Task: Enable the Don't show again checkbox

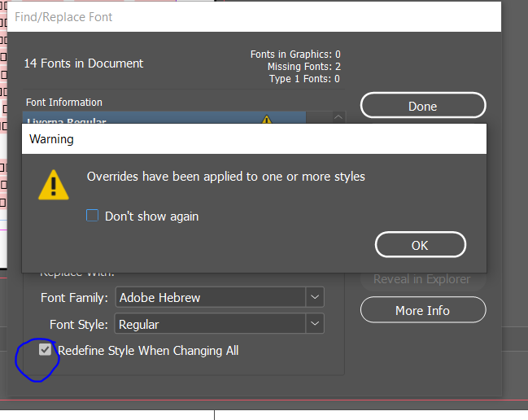Action: [93, 216]
